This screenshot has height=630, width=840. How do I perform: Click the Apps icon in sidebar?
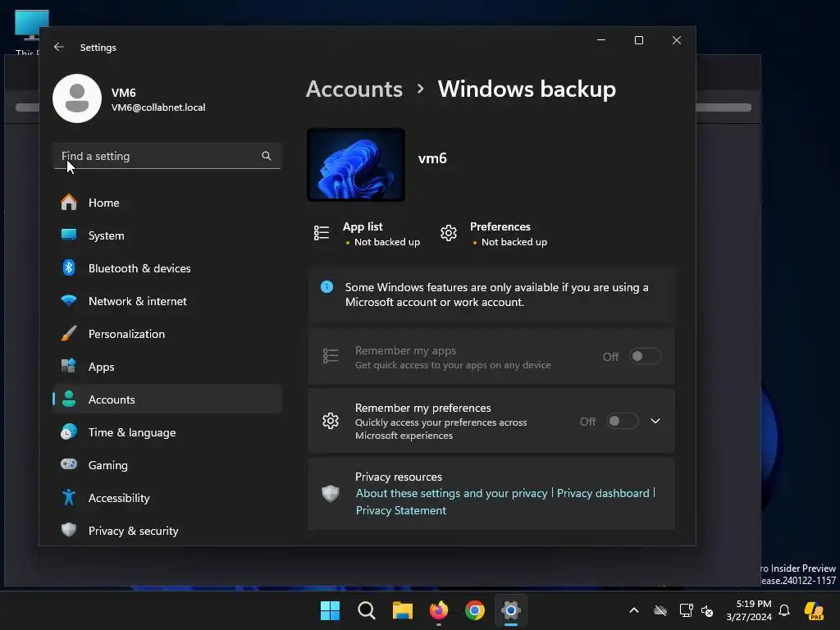click(69, 367)
